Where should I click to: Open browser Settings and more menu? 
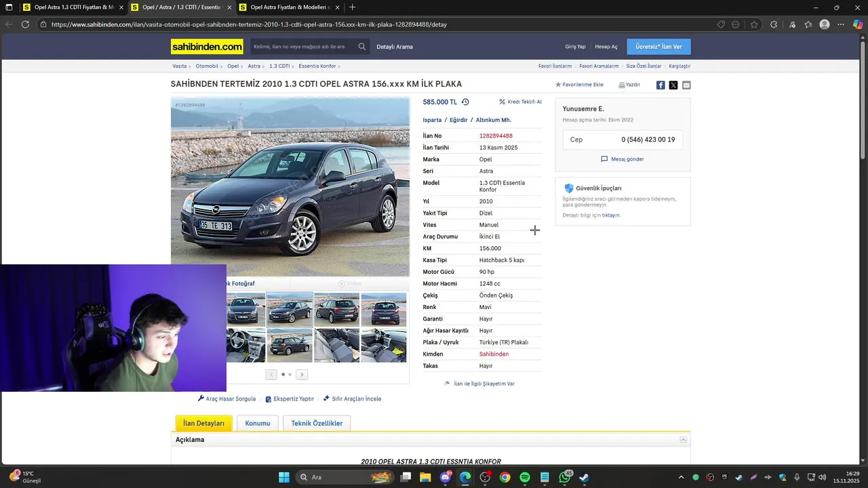[841, 24]
